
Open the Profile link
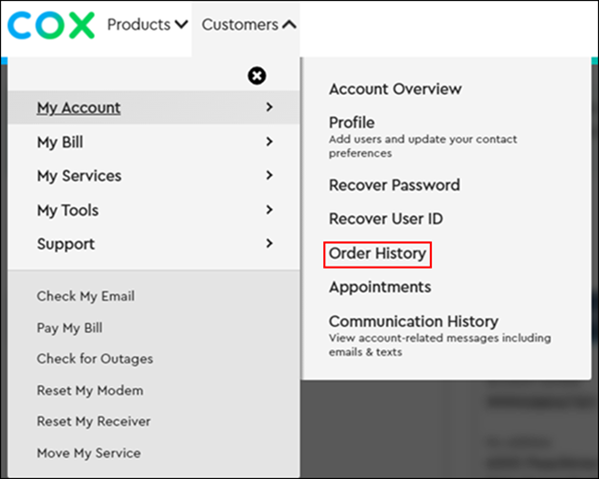351,123
